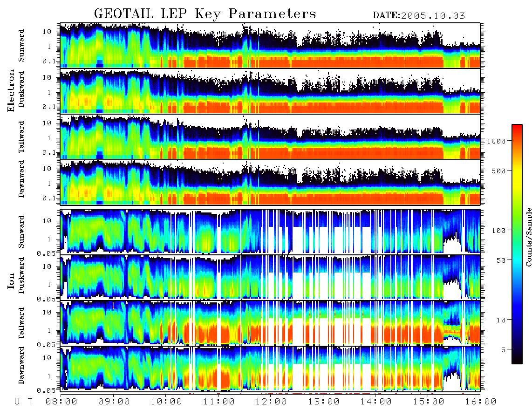This screenshot has height=410, width=532.
Task: Click the Ion 'Duskward' panel label
Action: pos(21,275)
